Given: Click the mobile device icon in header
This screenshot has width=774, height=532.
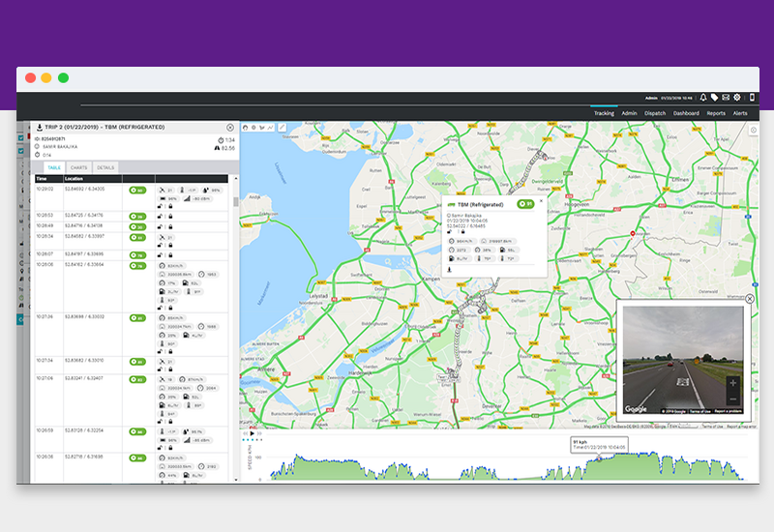Looking at the screenshot, I should [752, 98].
